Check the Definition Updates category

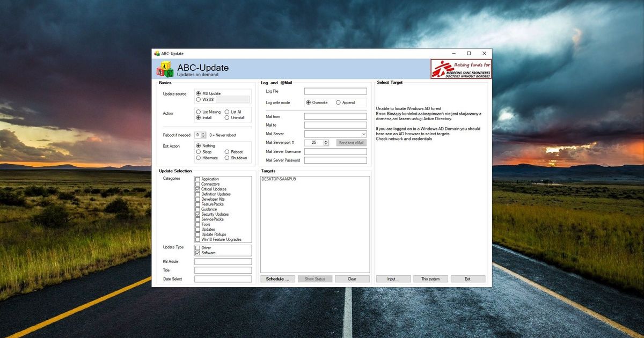point(197,194)
